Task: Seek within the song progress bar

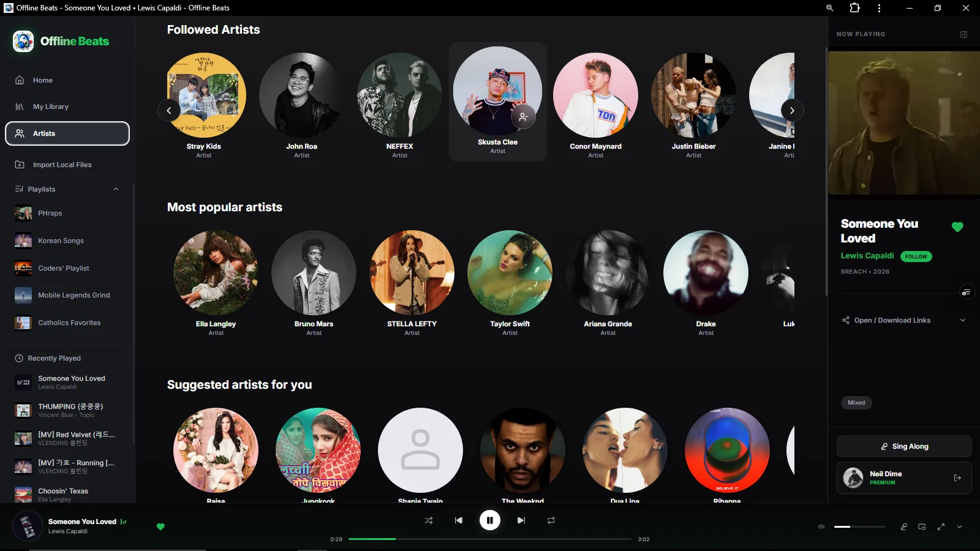Action: (x=490, y=539)
